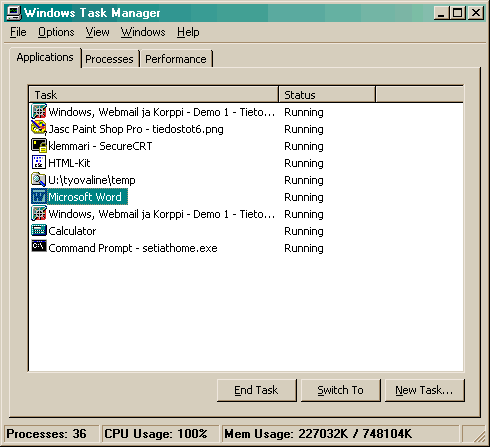The height and width of the screenshot is (447, 490).
Task: Click the HTML-Kit application icon
Action: point(39,162)
